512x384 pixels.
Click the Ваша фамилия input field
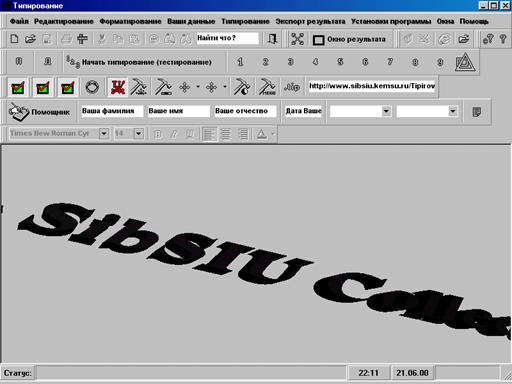click(111, 111)
